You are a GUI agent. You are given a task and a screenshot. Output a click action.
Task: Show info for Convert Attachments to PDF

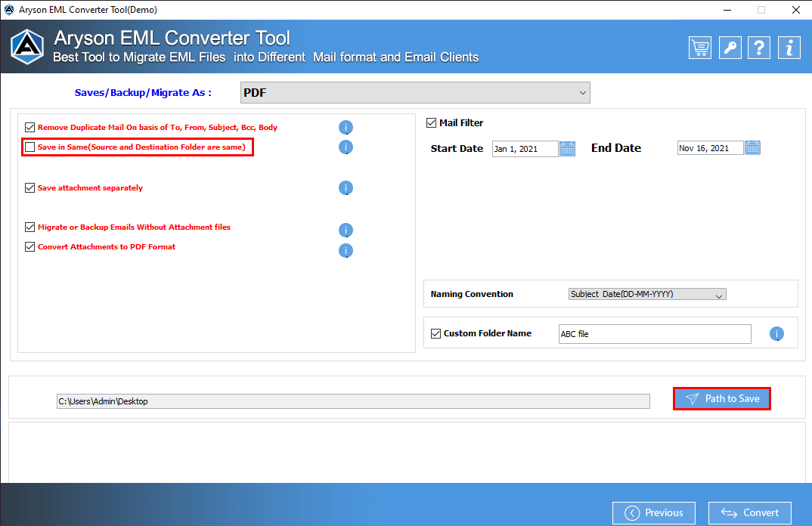click(346, 251)
